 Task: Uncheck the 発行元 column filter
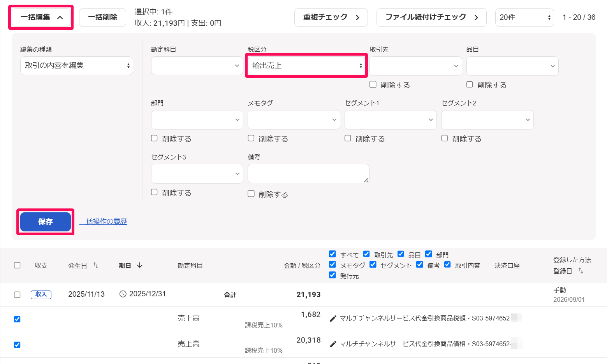(x=333, y=275)
